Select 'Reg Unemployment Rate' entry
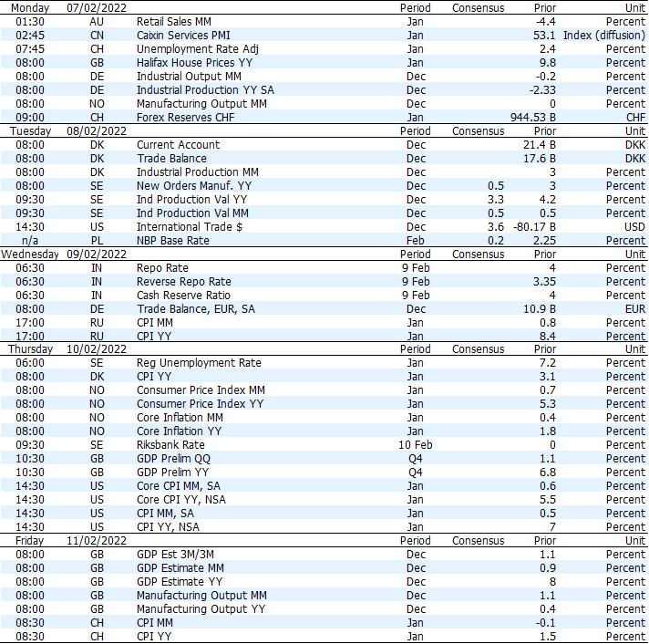 click(x=199, y=362)
